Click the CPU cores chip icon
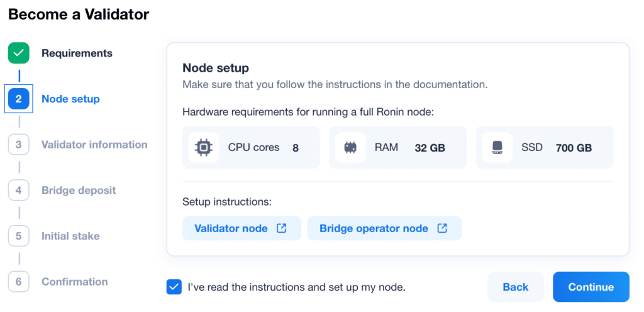Viewport: 644px width, 312px height. pyautogui.click(x=203, y=147)
